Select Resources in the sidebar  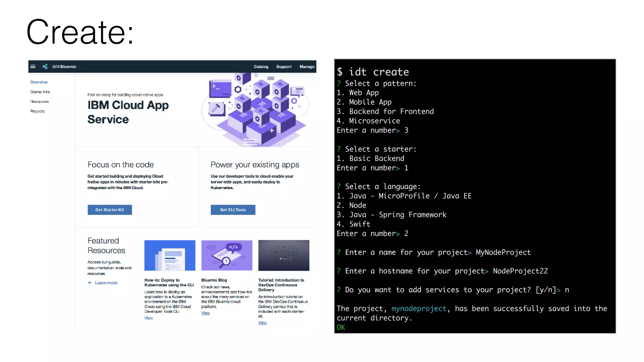[x=39, y=101]
